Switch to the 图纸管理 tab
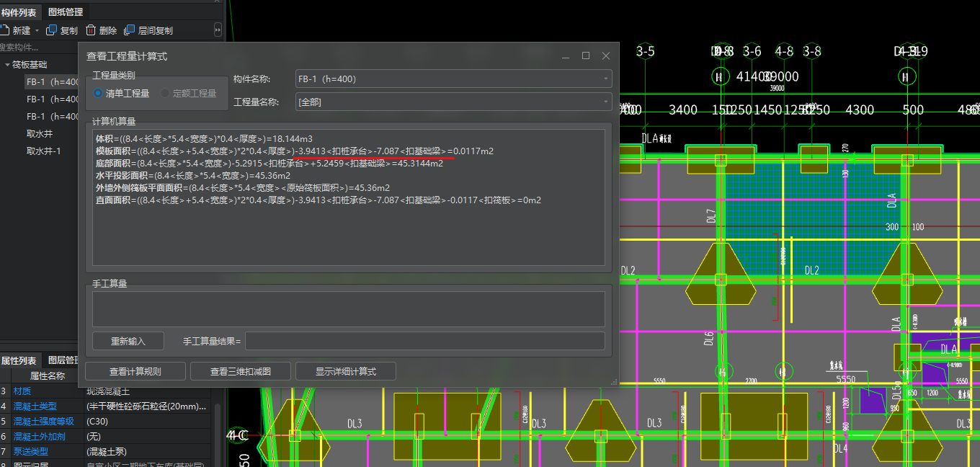The image size is (980, 467). [66, 12]
